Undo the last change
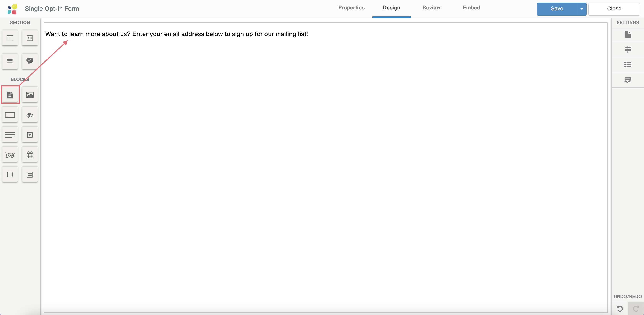Screen dimensions: 644x315 620,308
